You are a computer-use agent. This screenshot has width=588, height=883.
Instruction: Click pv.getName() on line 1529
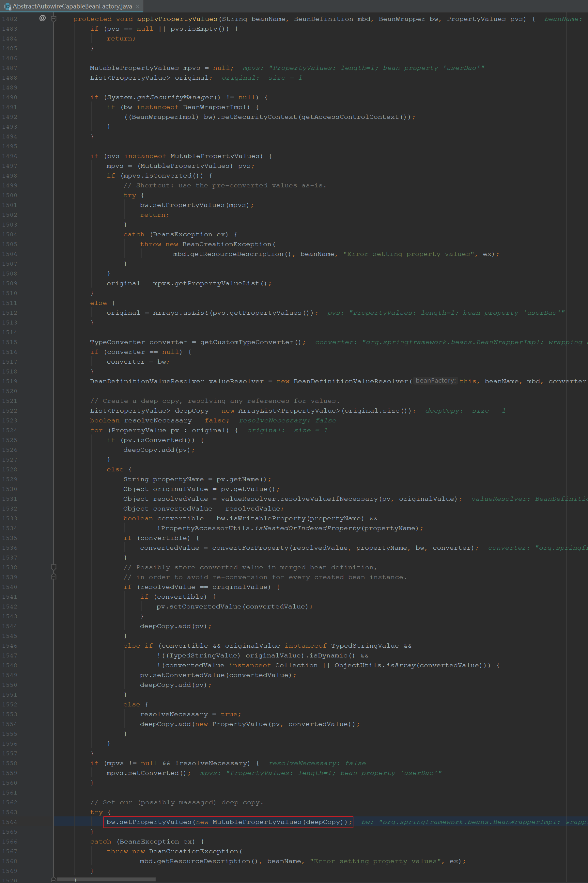click(x=241, y=479)
